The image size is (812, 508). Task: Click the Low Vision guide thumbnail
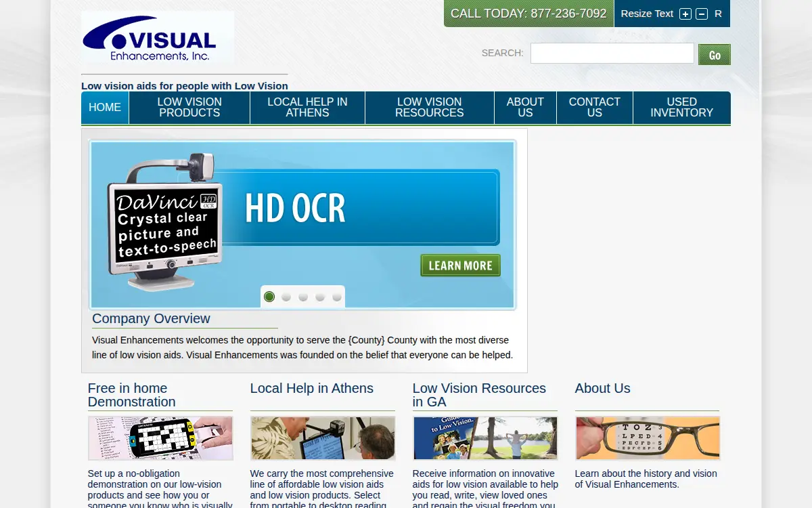point(485,438)
